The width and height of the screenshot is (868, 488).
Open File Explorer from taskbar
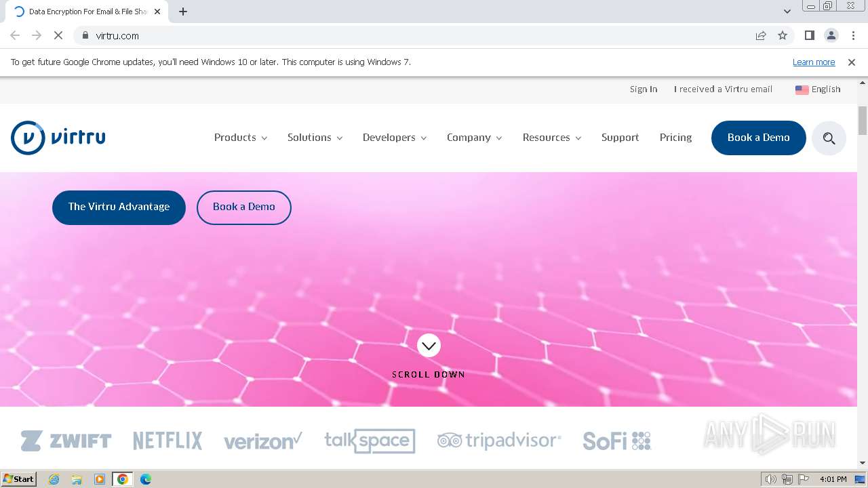click(x=77, y=479)
